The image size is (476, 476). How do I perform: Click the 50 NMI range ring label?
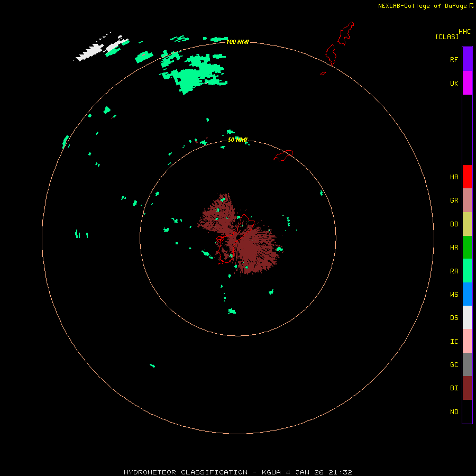(237, 140)
